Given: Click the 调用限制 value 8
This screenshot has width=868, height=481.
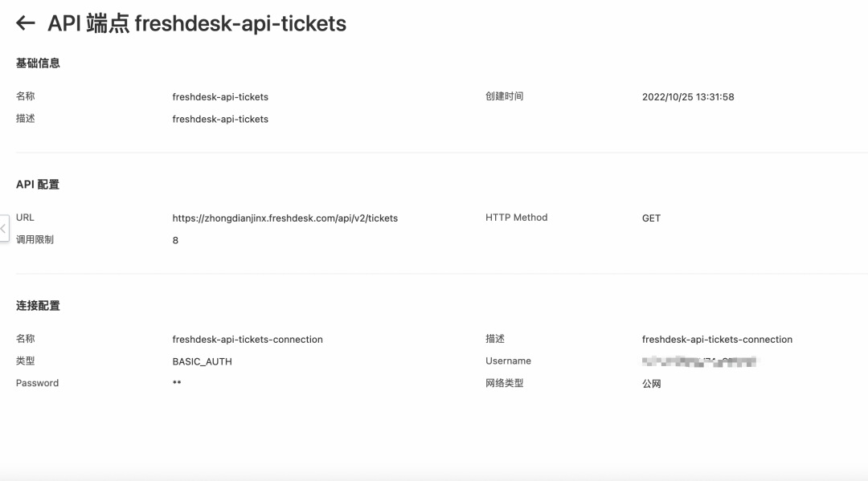Looking at the screenshot, I should 175,240.
